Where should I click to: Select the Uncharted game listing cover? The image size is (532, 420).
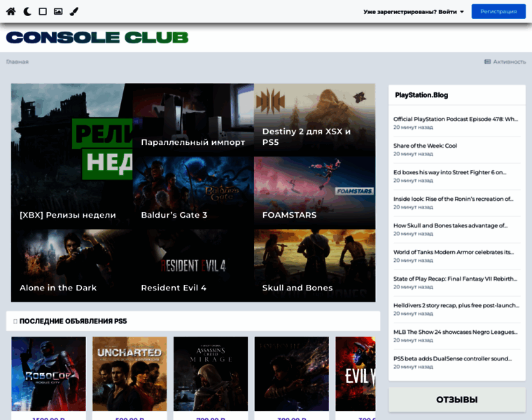pos(129,374)
